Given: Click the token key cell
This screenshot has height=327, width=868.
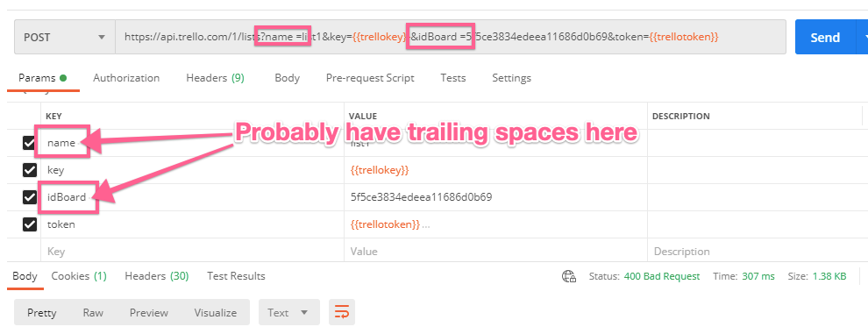Looking at the screenshot, I should 193,224.
